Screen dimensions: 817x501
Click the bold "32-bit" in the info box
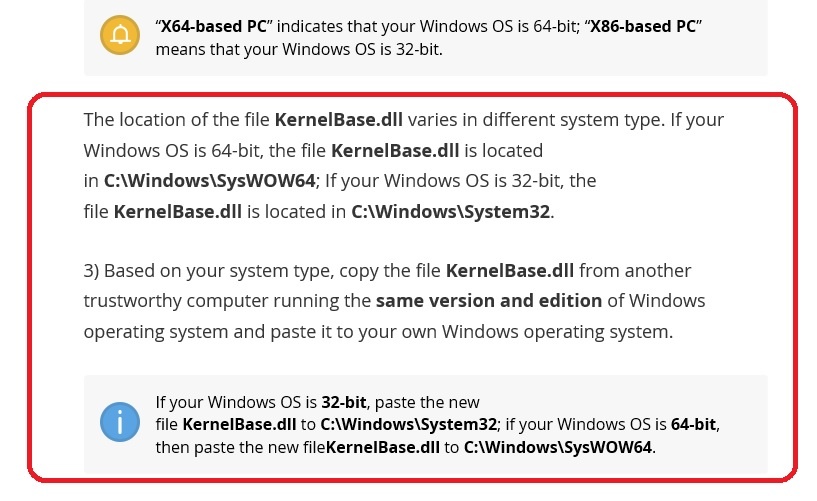pos(344,403)
